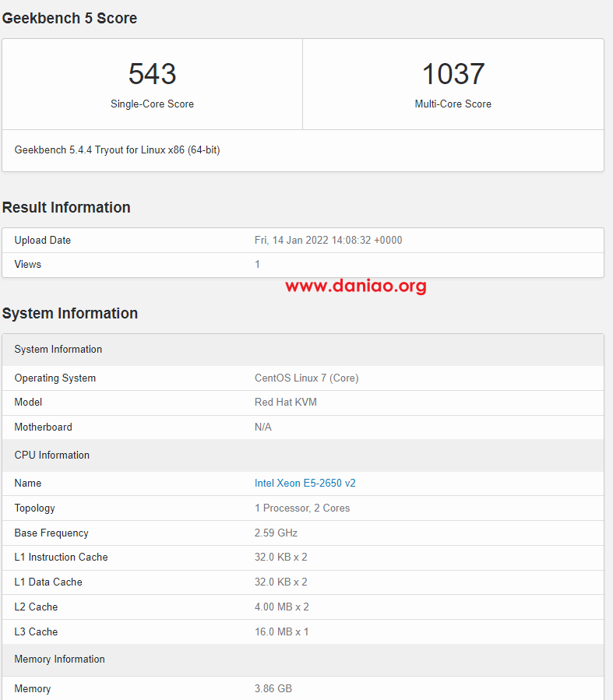Select the single-core score value 543

coord(152,74)
